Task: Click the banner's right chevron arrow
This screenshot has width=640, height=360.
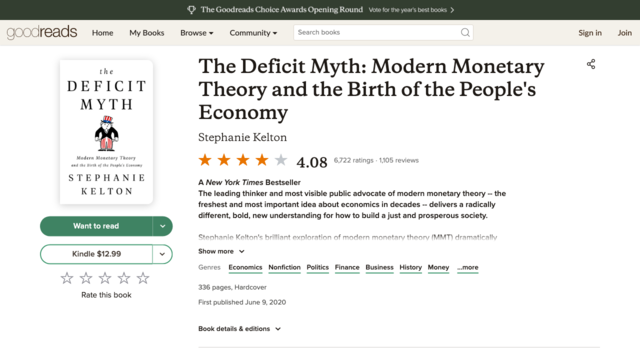Action: click(x=452, y=10)
